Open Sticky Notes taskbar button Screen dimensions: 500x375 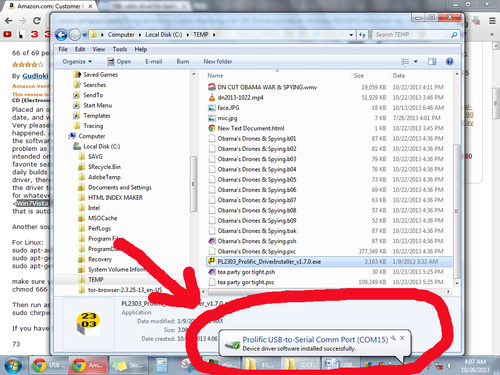pyautogui.click(x=128, y=365)
